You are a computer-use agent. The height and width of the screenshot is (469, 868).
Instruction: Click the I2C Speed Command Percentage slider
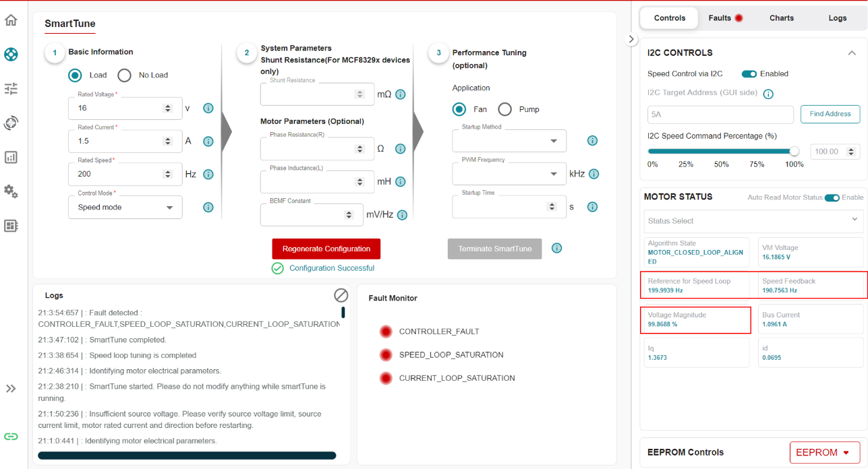(x=721, y=152)
